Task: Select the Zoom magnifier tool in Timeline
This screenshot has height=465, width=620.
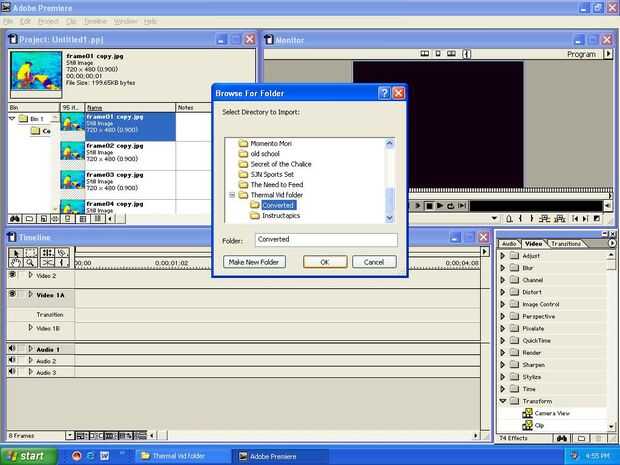Action: [31, 263]
